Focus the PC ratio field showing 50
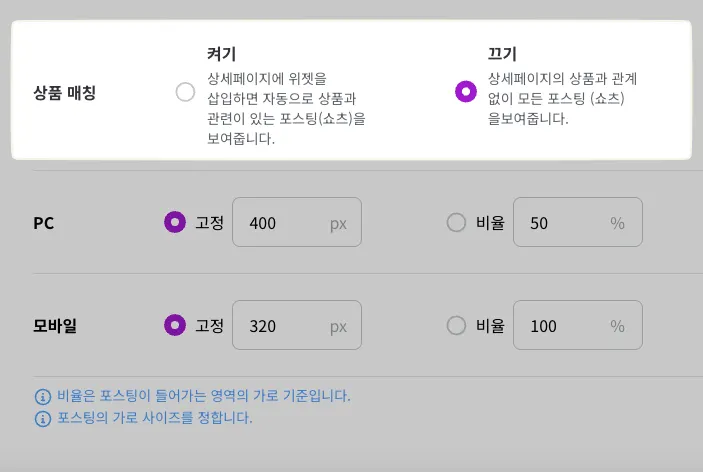Screen dimensions: 703x472 coord(577,223)
